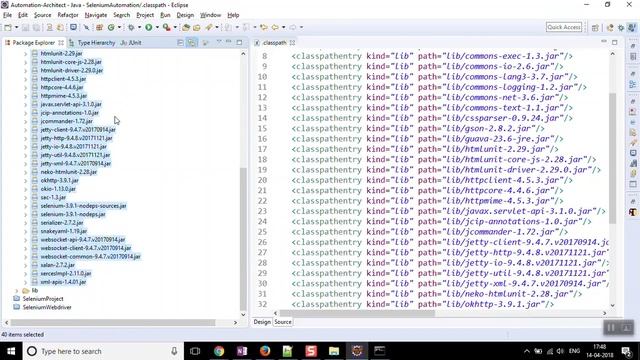Minimize the .classpath editor area
The width and height of the screenshot is (640, 360).
click(604, 42)
